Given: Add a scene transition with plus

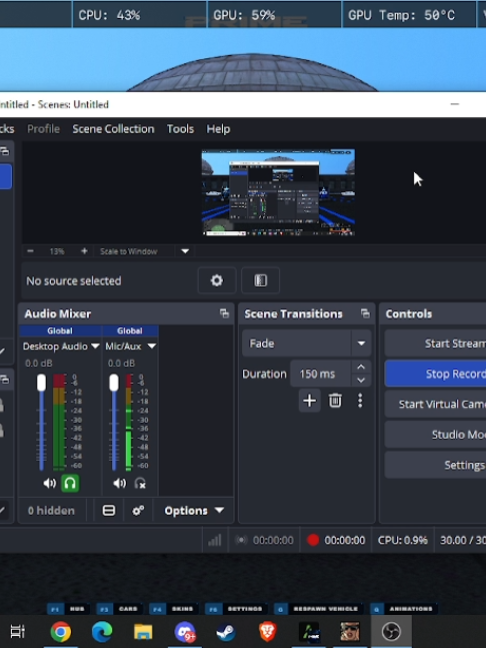Looking at the screenshot, I should click(310, 400).
